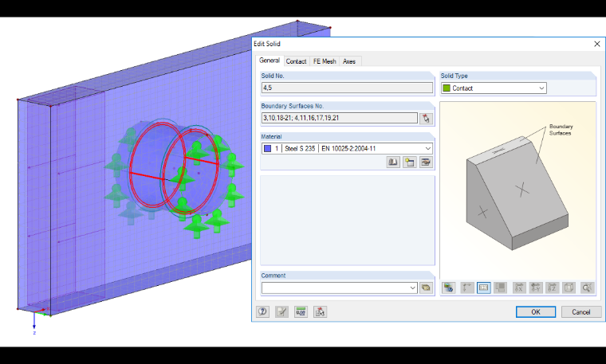
Task: Edit the selected material with the hand icon
Action: (x=426, y=162)
